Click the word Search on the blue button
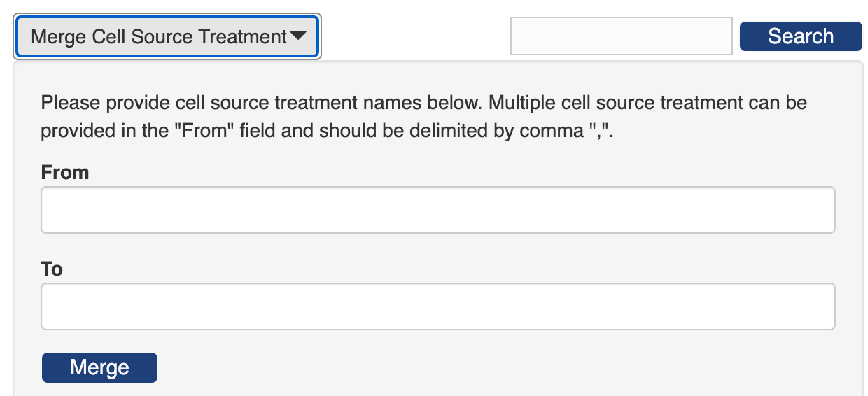 pos(801,36)
